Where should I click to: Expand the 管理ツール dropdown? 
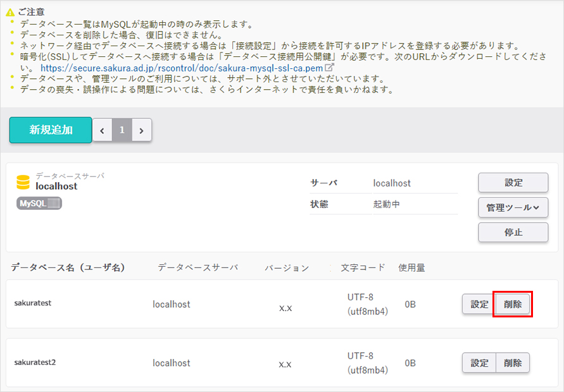tap(513, 207)
